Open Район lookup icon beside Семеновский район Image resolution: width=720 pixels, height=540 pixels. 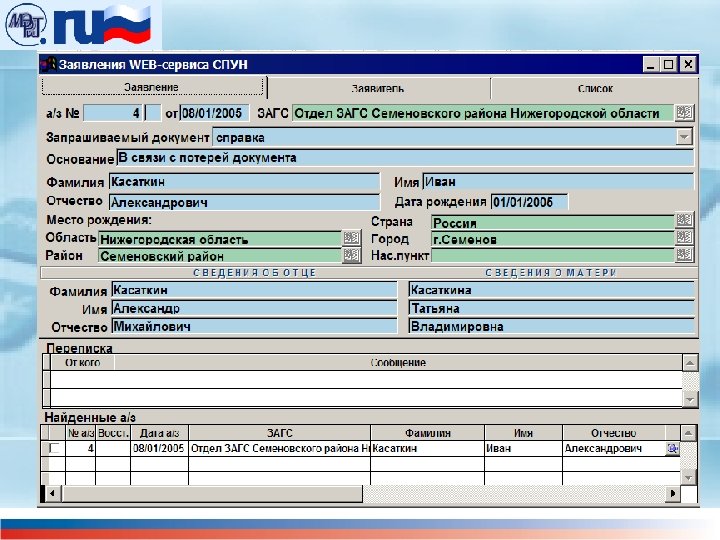(x=352, y=255)
